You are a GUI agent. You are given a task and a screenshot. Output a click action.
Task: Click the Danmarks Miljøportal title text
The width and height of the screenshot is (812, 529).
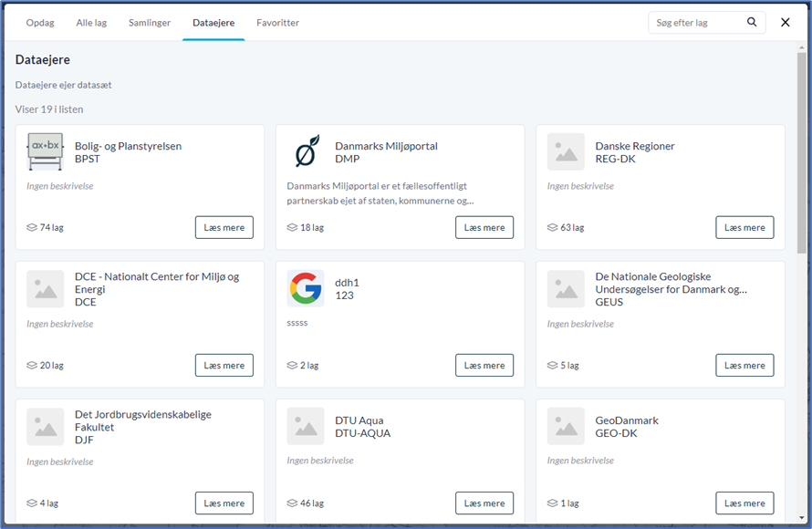click(x=386, y=146)
